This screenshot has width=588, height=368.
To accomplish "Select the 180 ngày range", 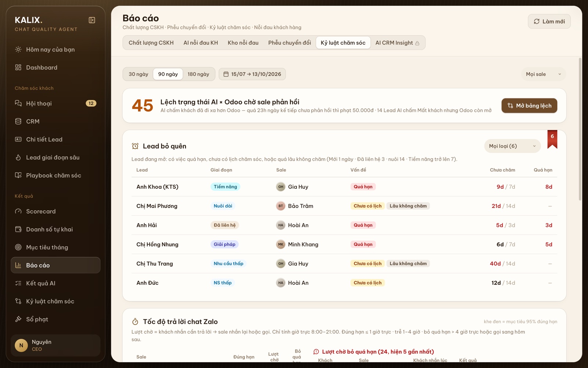I will tap(198, 74).
